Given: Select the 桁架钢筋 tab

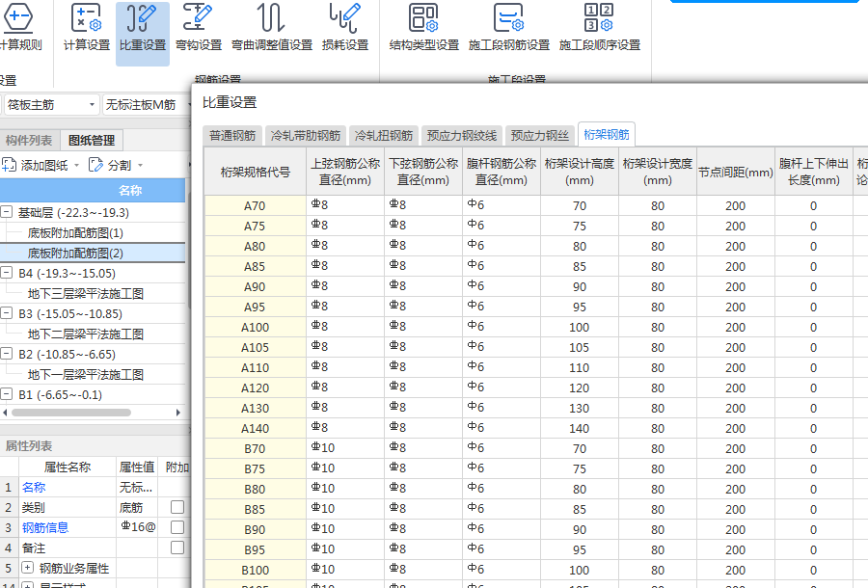Looking at the screenshot, I should pos(607,134).
